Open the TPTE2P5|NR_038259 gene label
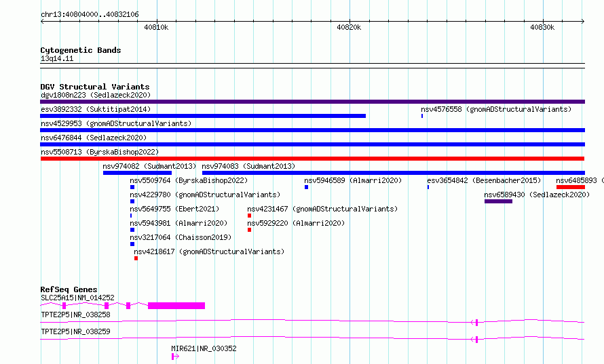The width and height of the screenshot is (604, 364). 75,331
